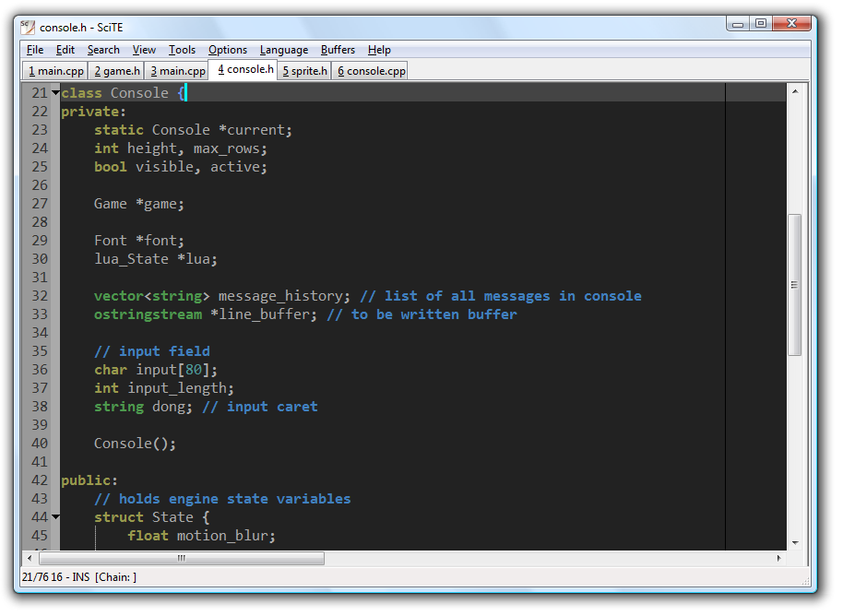The height and width of the screenshot is (616, 843).
Task: Click the vertical scrollbar up arrow
Action: coord(795,92)
